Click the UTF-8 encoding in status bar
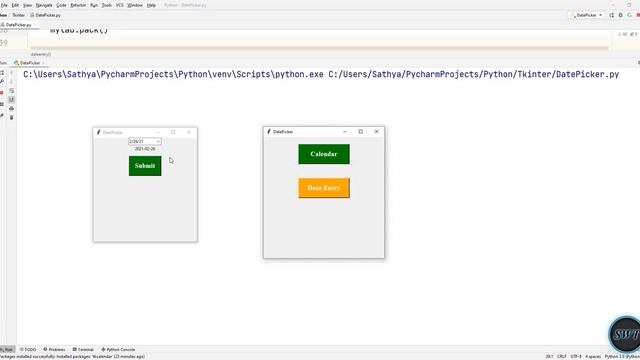This screenshot has height=360, width=640. tap(576, 356)
